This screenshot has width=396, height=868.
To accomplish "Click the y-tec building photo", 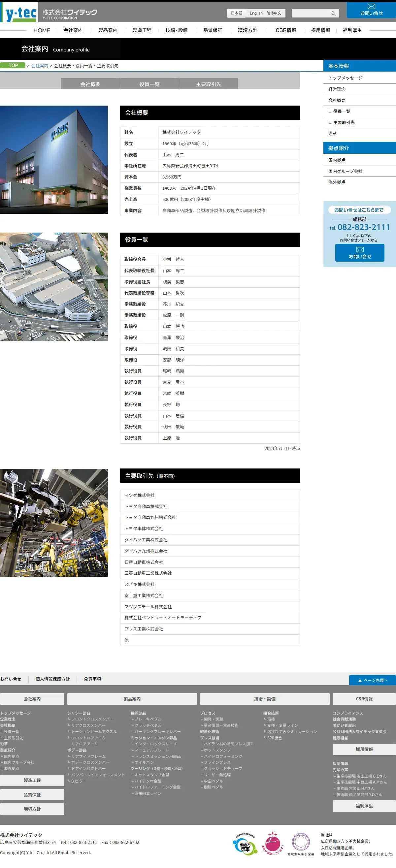I will click(x=54, y=160).
